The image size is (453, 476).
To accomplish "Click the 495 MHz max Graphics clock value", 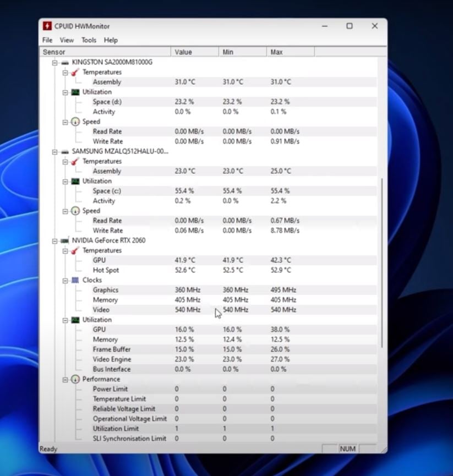I will point(283,290).
